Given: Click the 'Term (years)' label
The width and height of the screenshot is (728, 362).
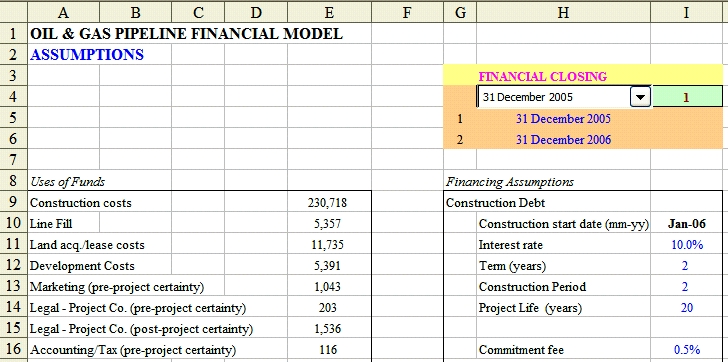Looking at the screenshot, I should point(512,266).
